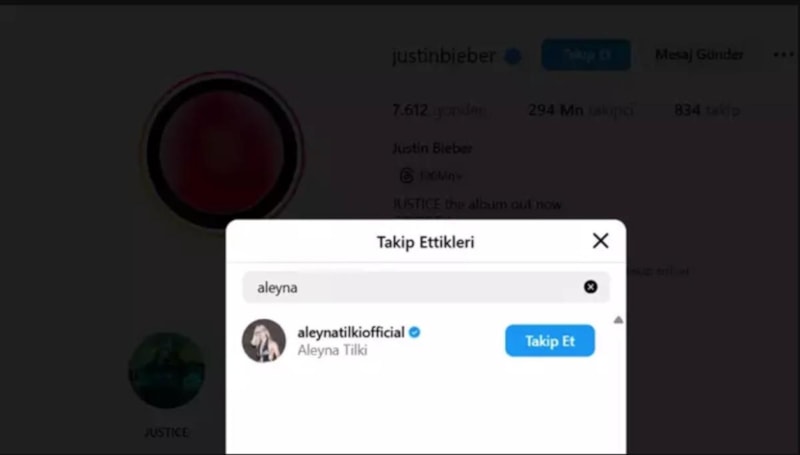Click justinbieber verified badge
Screen dimensions: 800x455
513,56
